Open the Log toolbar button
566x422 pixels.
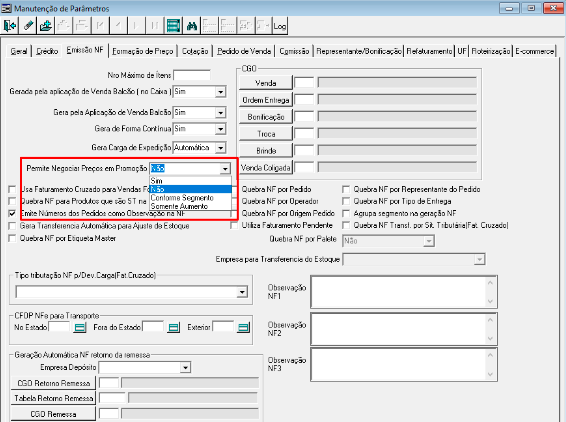click(x=280, y=26)
